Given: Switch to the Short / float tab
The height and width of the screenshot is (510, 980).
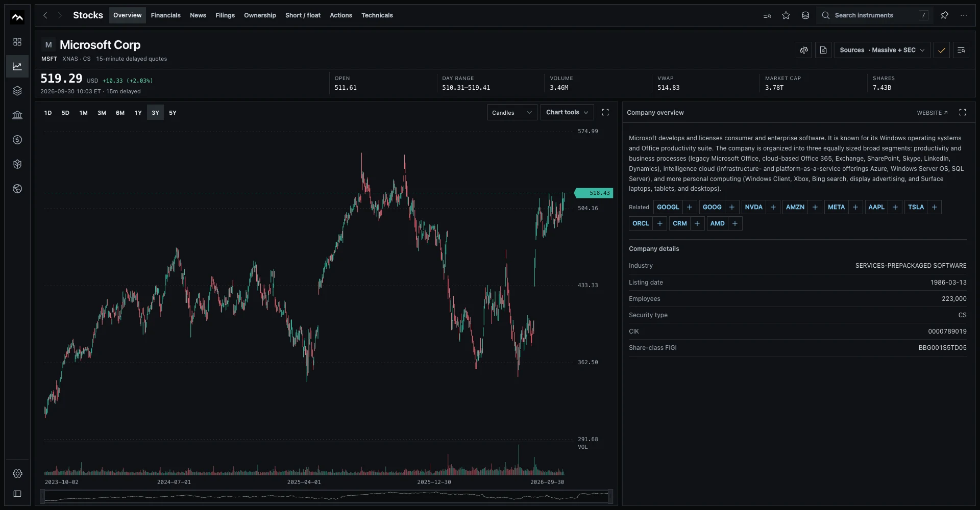Looking at the screenshot, I should click(303, 15).
